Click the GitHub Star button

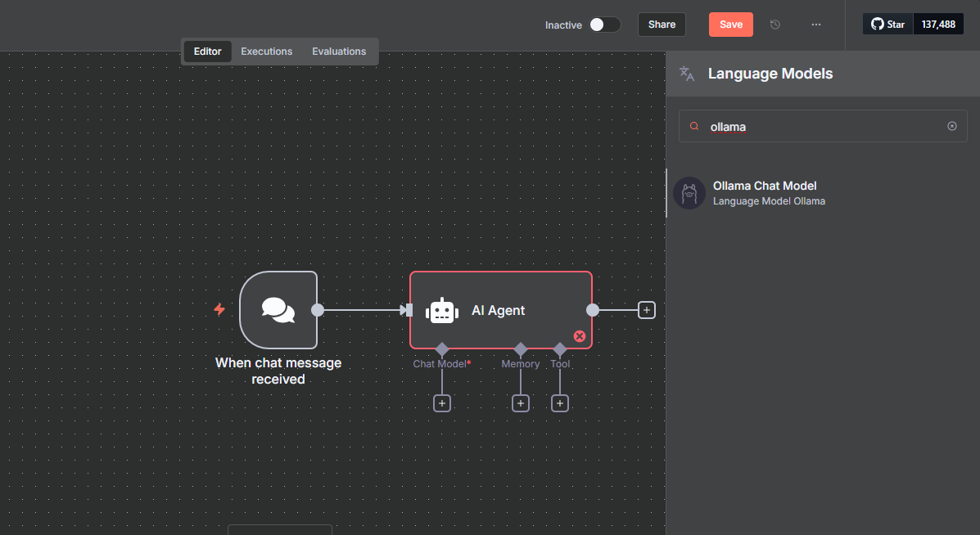887,25
